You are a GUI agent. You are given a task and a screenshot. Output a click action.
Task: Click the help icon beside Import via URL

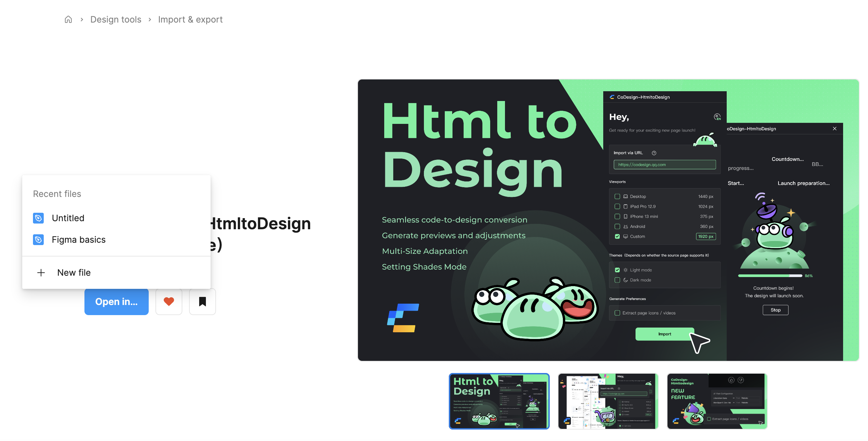coord(654,153)
